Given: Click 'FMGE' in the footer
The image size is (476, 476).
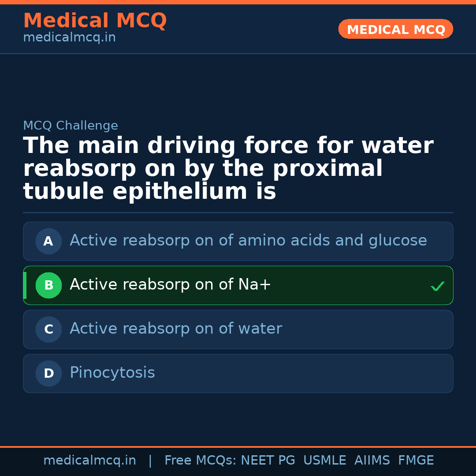Looking at the screenshot, I should point(416,461).
